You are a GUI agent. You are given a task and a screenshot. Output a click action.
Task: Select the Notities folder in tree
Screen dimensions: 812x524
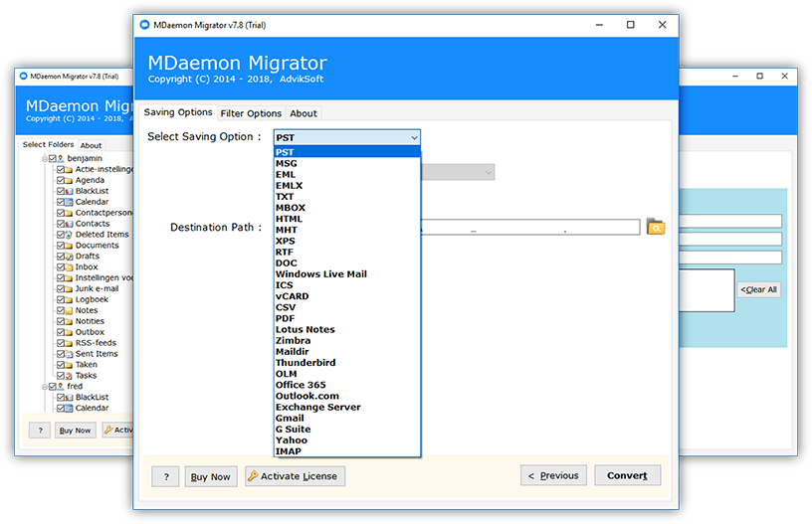90,321
